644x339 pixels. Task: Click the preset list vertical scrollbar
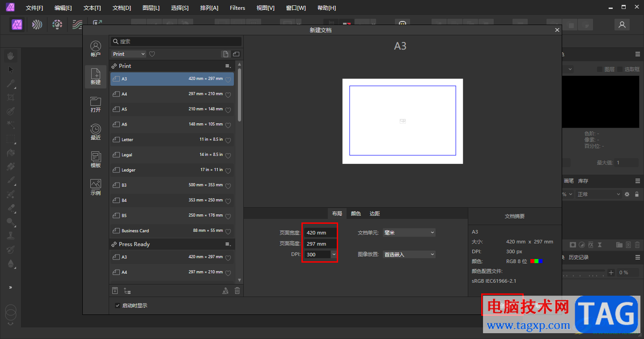point(240,95)
